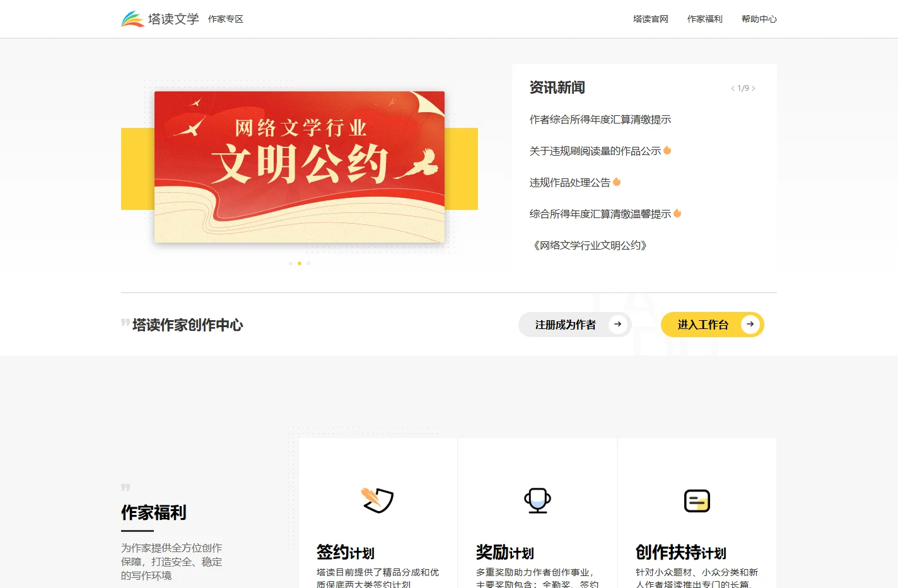Click the 资讯新闻 heading
The width and height of the screenshot is (898, 588).
[x=557, y=88]
